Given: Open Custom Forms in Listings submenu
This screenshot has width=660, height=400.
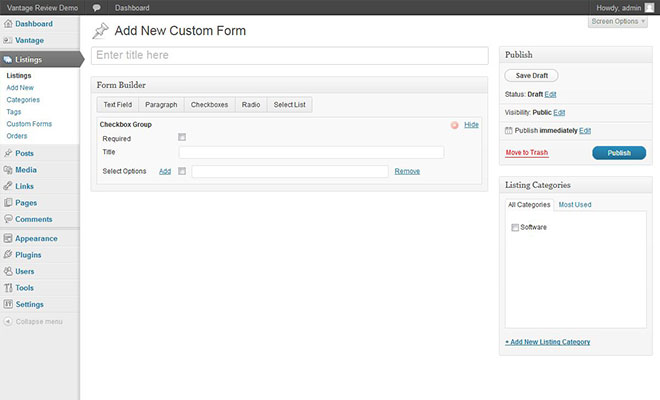Looking at the screenshot, I should pyautogui.click(x=29, y=124).
